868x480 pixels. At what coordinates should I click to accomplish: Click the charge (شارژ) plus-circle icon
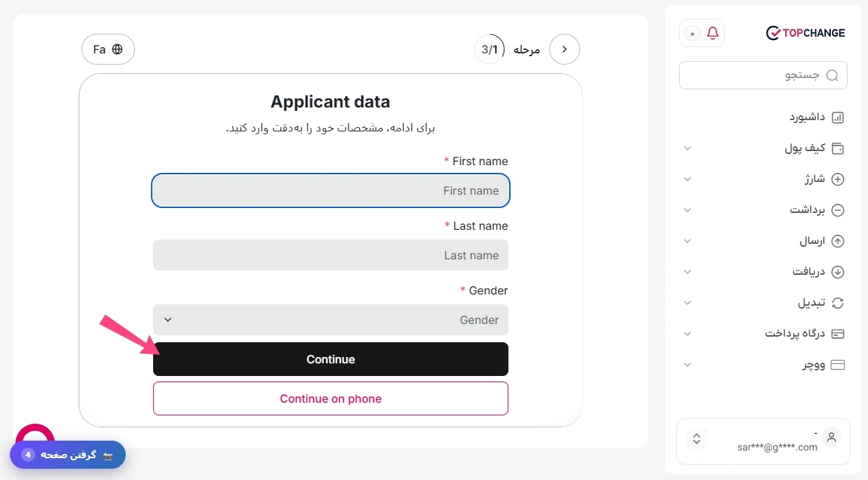pyautogui.click(x=838, y=179)
